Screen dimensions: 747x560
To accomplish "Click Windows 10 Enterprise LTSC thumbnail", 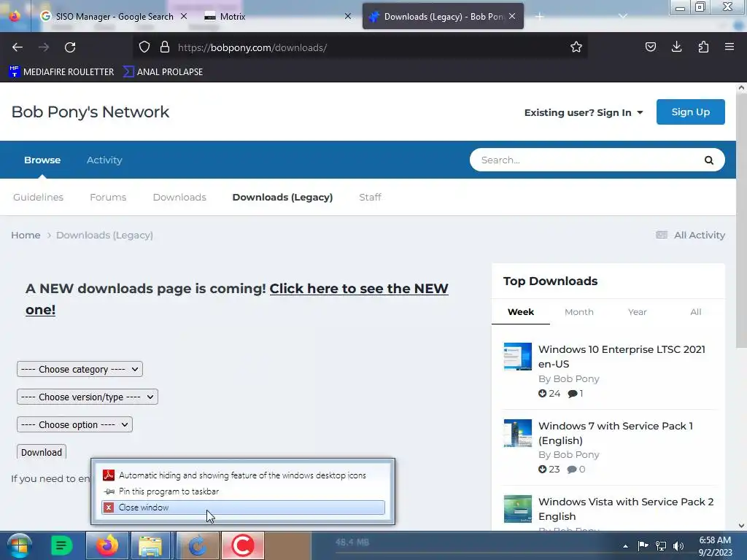I will pyautogui.click(x=517, y=356).
